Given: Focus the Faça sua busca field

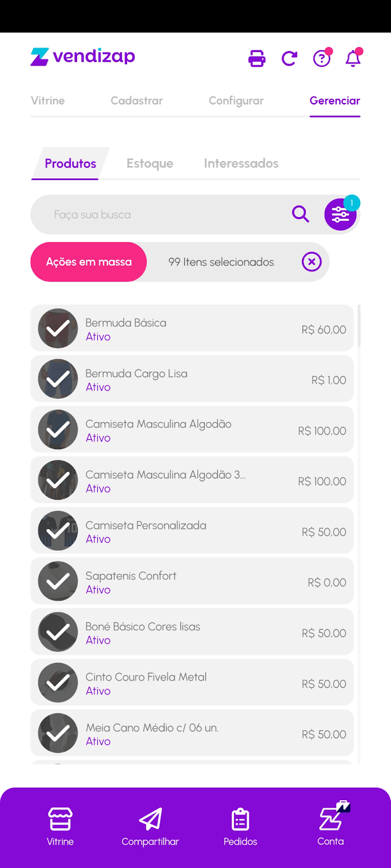Looking at the screenshot, I should click(163, 215).
